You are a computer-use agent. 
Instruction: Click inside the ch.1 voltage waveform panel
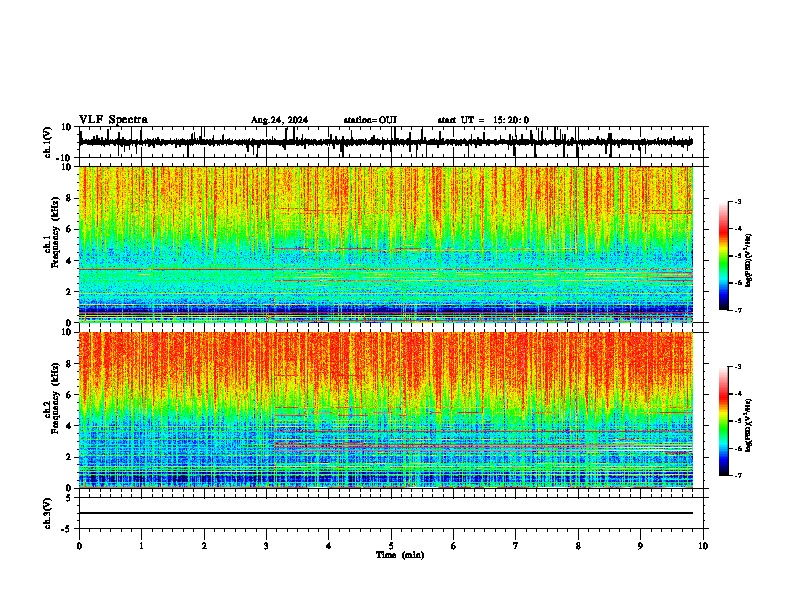(391, 142)
